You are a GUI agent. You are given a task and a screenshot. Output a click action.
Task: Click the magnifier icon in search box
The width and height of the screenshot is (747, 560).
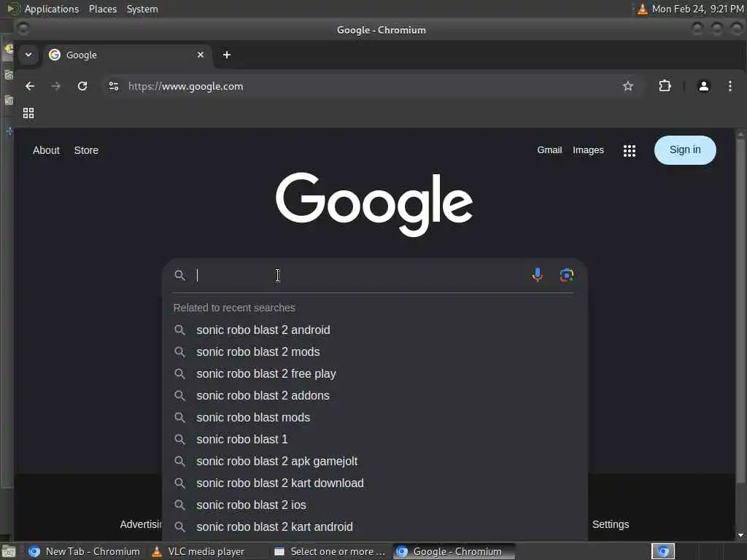point(179,275)
